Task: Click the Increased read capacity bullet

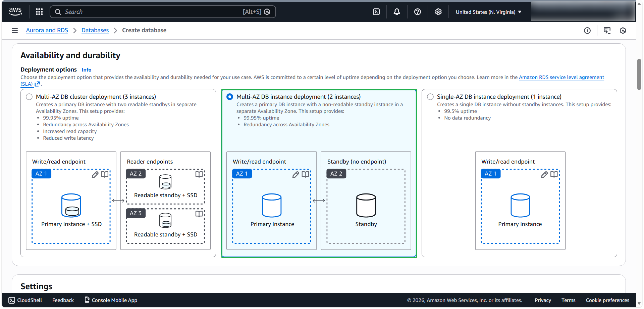Action: click(70, 131)
